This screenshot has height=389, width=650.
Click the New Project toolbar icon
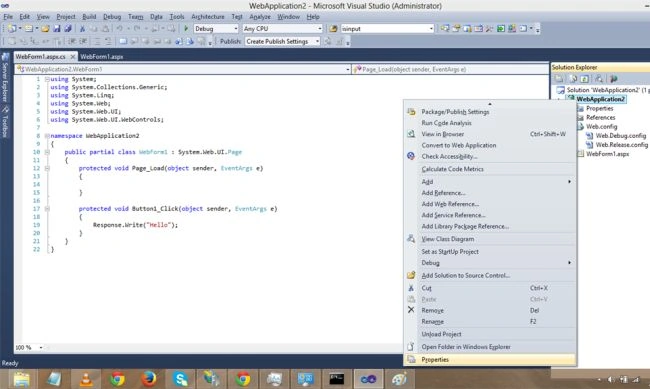pyautogui.click(x=12, y=29)
